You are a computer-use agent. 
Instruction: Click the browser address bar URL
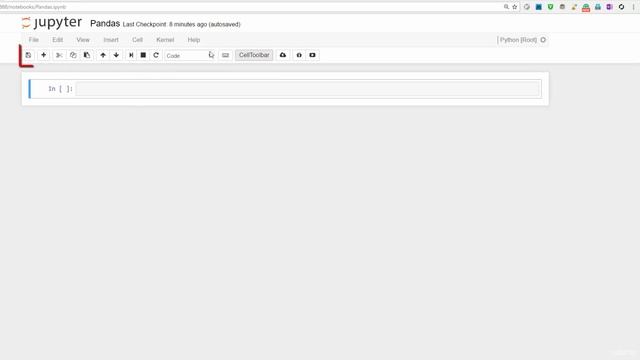(33, 7)
